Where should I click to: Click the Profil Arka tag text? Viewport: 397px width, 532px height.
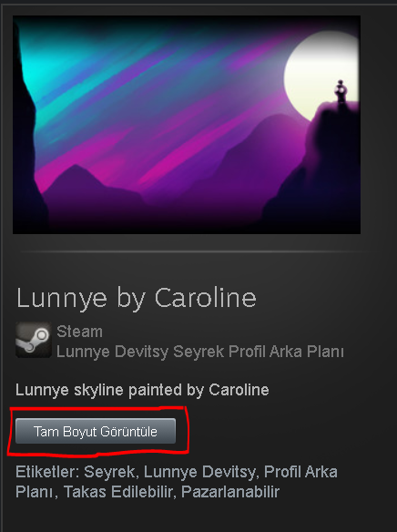pyautogui.click(x=300, y=472)
